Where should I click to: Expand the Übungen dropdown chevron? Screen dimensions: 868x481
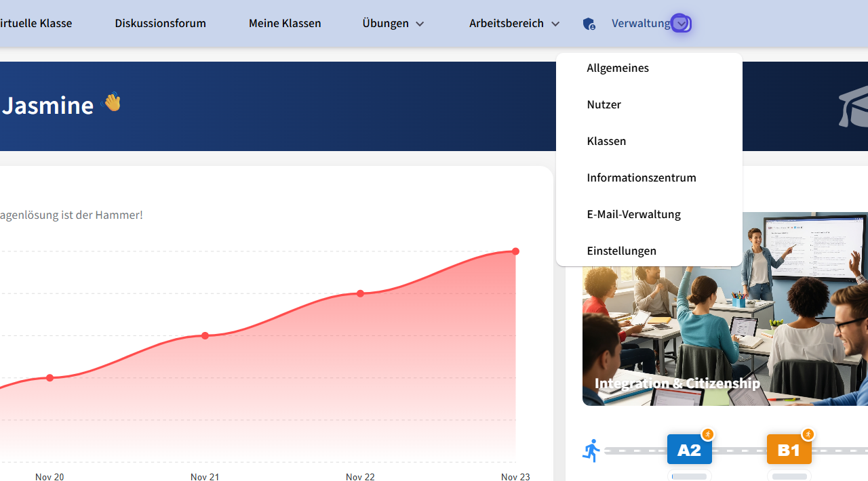[420, 24]
